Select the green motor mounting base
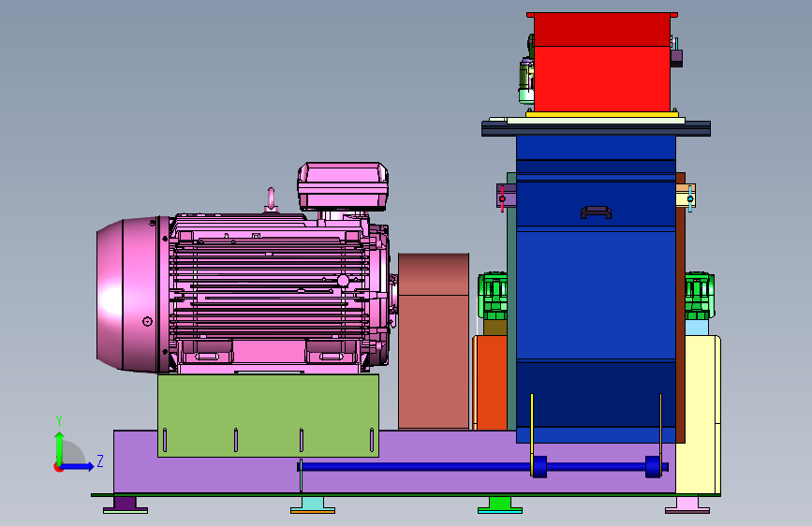This screenshot has height=526, width=812. click(x=268, y=416)
